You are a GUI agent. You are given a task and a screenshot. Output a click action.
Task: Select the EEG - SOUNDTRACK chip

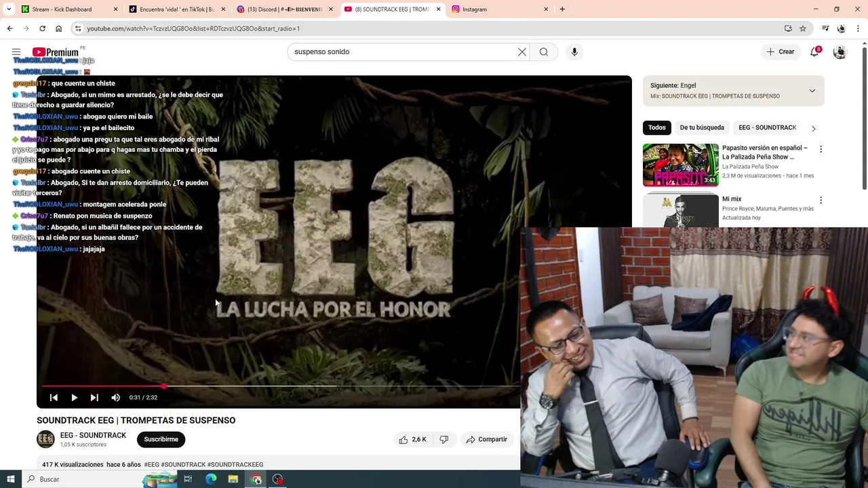tap(767, 127)
